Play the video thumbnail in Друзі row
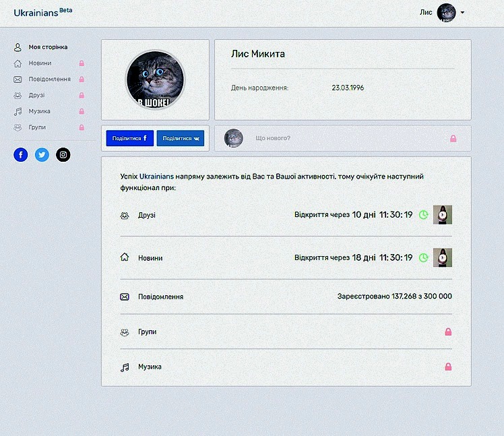This screenshot has width=504, height=436. tap(442, 215)
